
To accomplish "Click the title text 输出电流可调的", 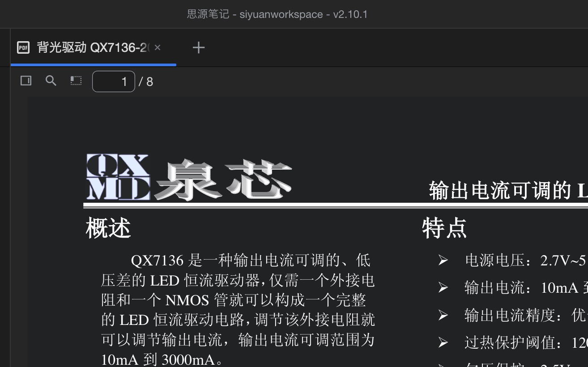I will click(500, 190).
